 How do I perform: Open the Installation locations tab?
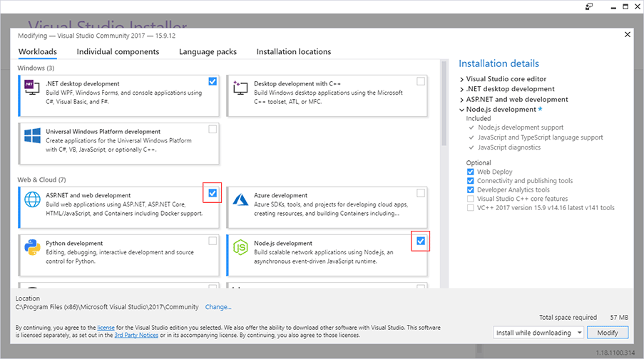coord(294,52)
